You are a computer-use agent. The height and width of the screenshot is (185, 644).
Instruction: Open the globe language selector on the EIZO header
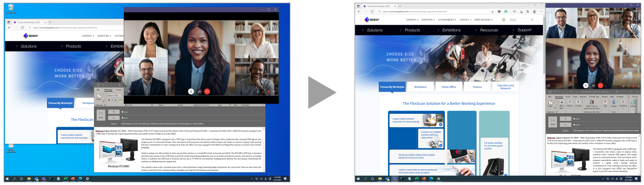click(504, 20)
